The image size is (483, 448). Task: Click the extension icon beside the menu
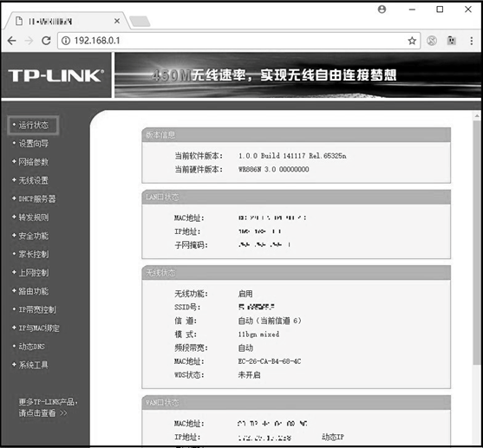[x=451, y=41]
